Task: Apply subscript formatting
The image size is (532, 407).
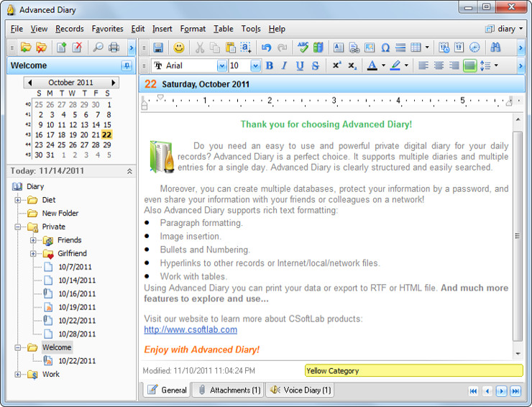Action: pos(352,65)
